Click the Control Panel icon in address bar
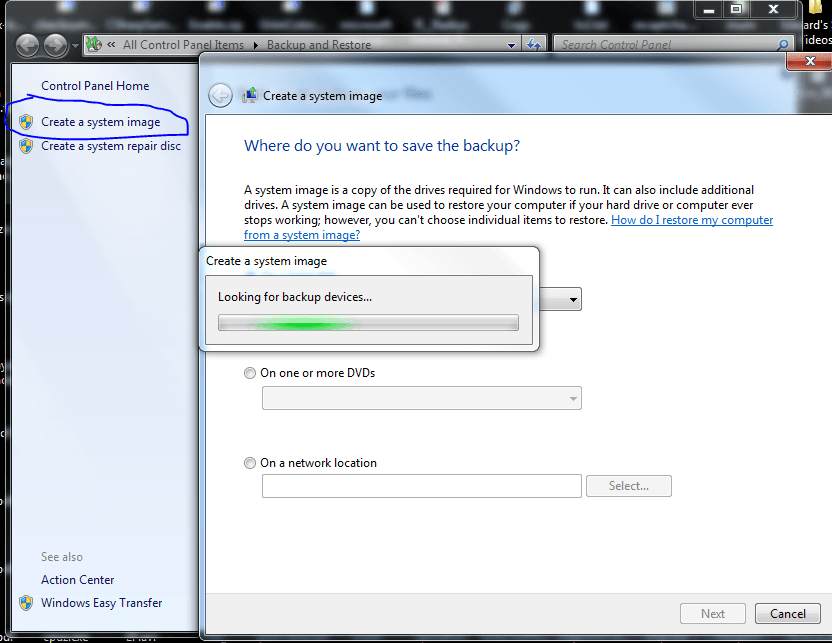Image resolution: width=832 pixels, height=643 pixels. [x=94, y=45]
